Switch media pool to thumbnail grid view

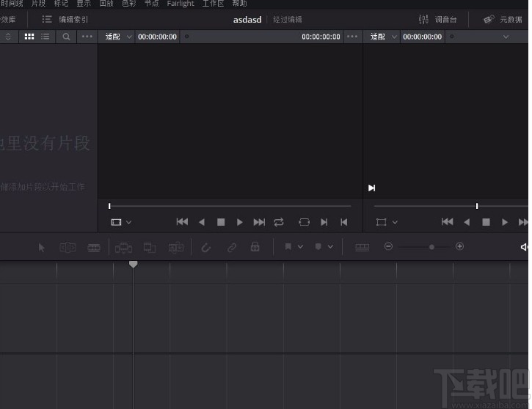click(29, 36)
